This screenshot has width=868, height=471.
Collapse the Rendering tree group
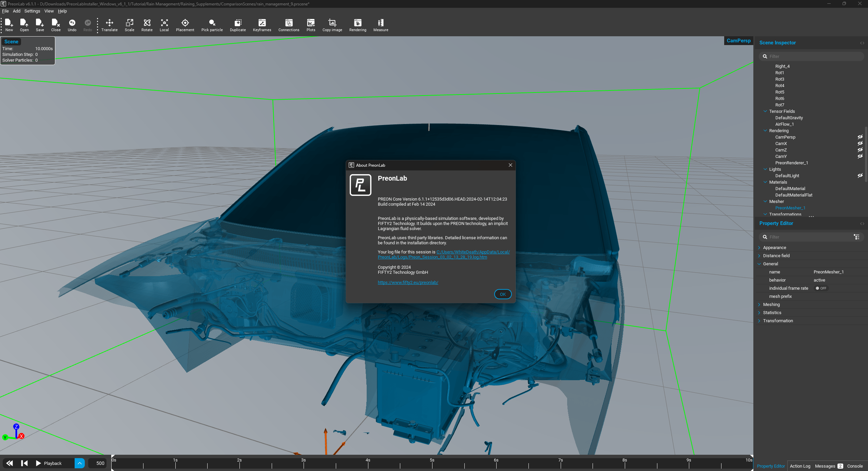coord(765,130)
